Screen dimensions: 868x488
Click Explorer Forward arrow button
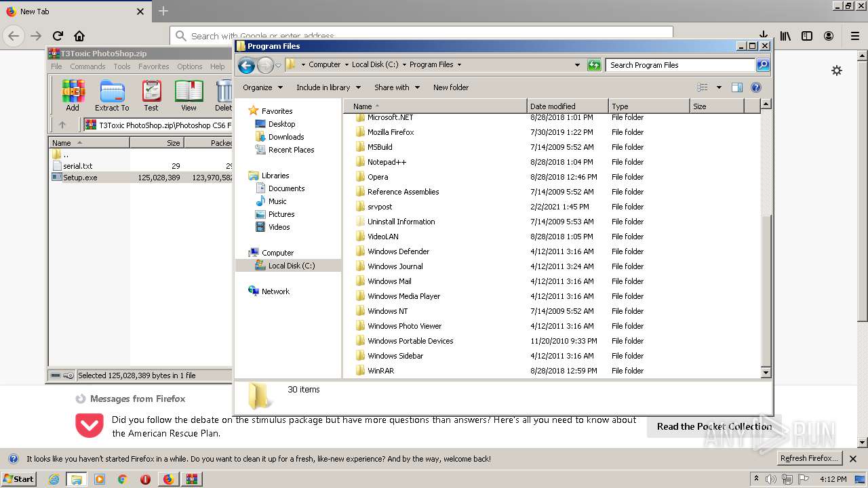tap(265, 65)
